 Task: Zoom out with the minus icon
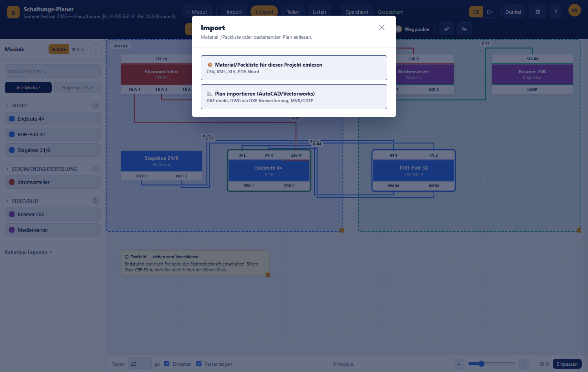(x=459, y=364)
